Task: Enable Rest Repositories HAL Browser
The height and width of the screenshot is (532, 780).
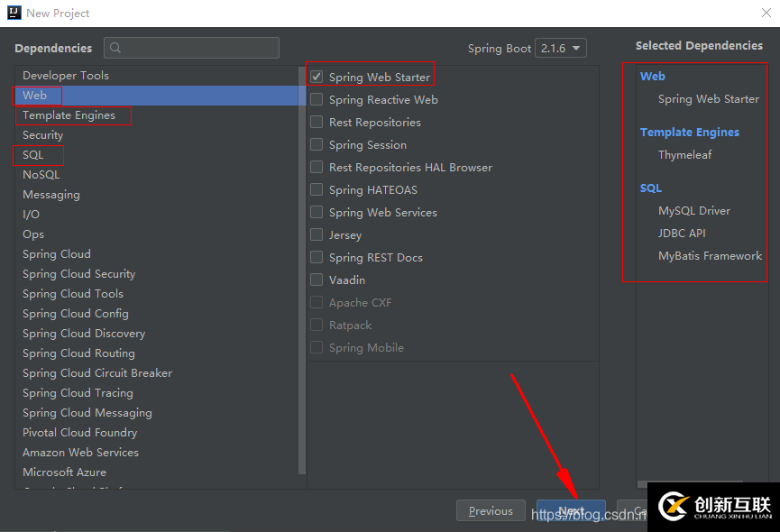Action: pyautogui.click(x=317, y=167)
